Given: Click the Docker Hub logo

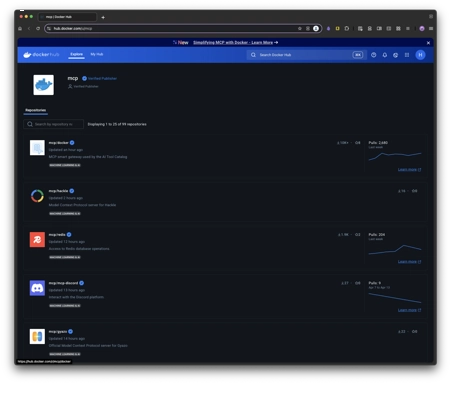Looking at the screenshot, I should coord(41,55).
